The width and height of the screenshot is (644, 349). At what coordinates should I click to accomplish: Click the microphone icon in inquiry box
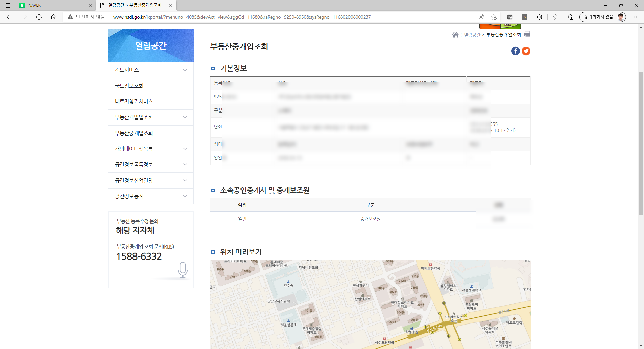coord(183,270)
